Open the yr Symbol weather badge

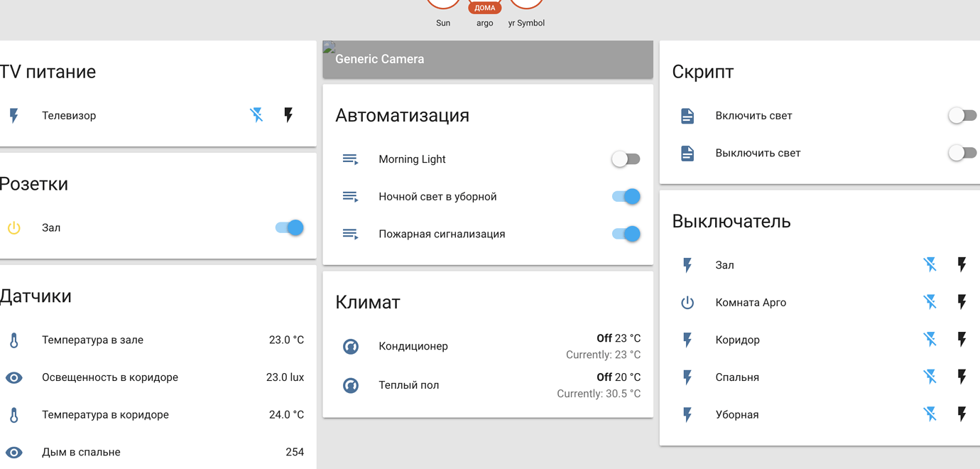(526, 4)
